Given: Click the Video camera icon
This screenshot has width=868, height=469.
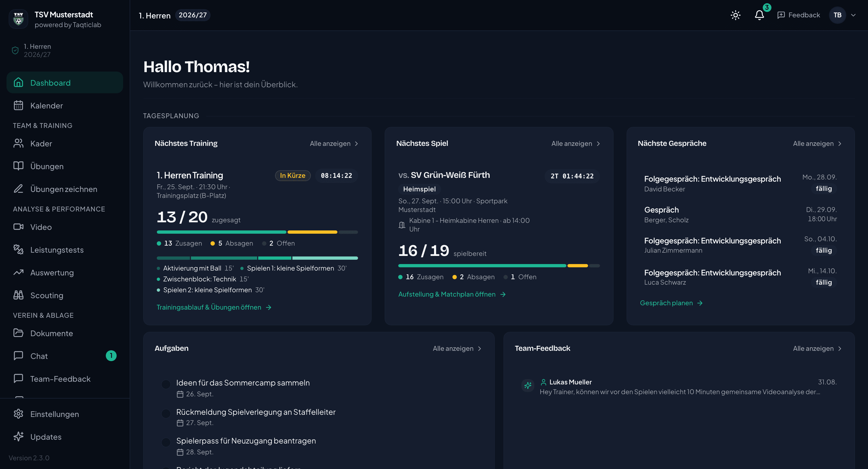Looking at the screenshot, I should 18,227.
